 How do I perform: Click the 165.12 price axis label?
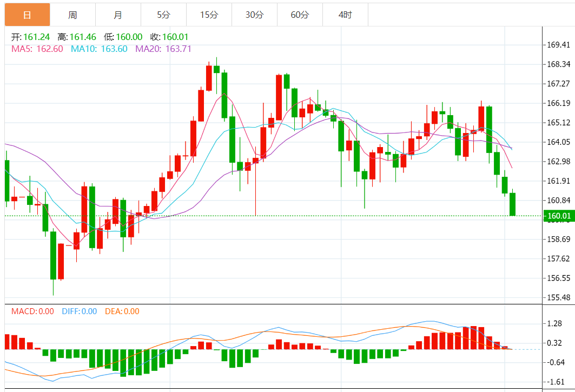(558, 123)
